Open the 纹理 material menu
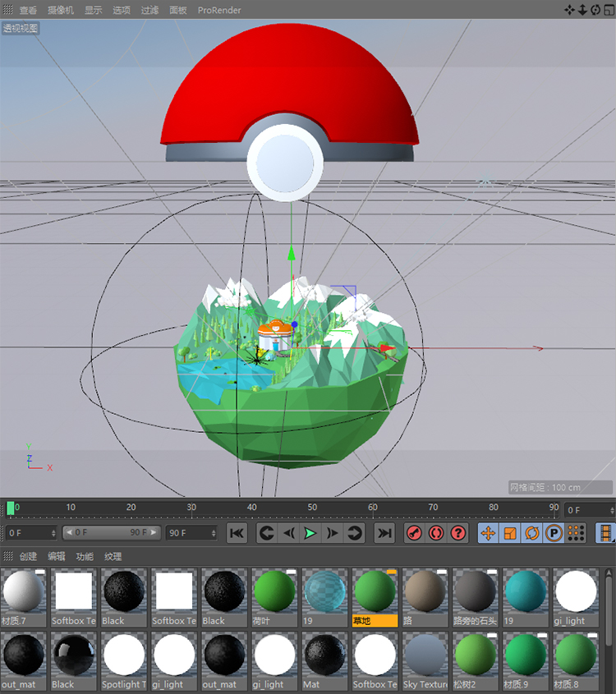Screen dimensions: 616x694 click(x=113, y=556)
